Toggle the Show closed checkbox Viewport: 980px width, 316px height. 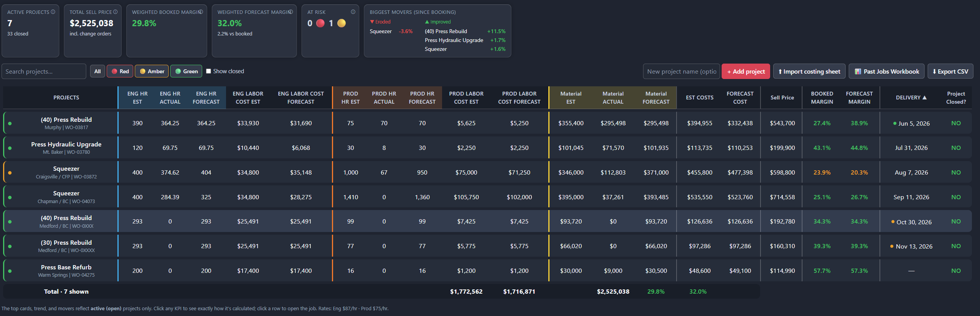(x=208, y=71)
